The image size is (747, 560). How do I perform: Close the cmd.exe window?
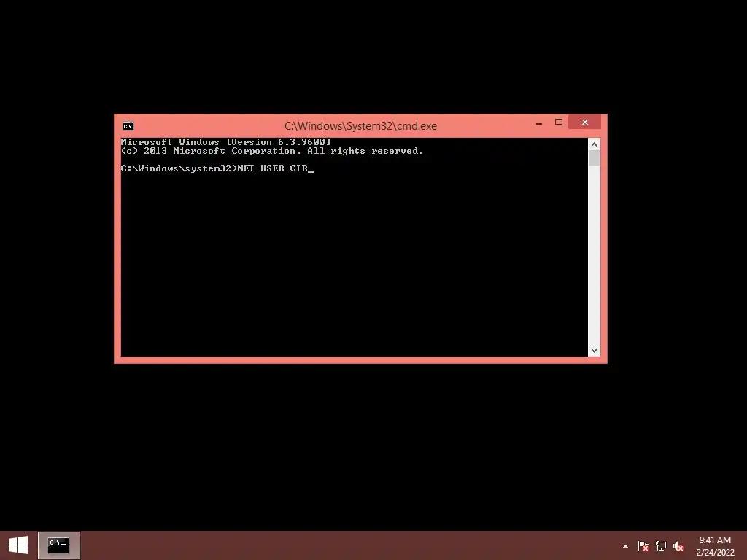(584, 122)
